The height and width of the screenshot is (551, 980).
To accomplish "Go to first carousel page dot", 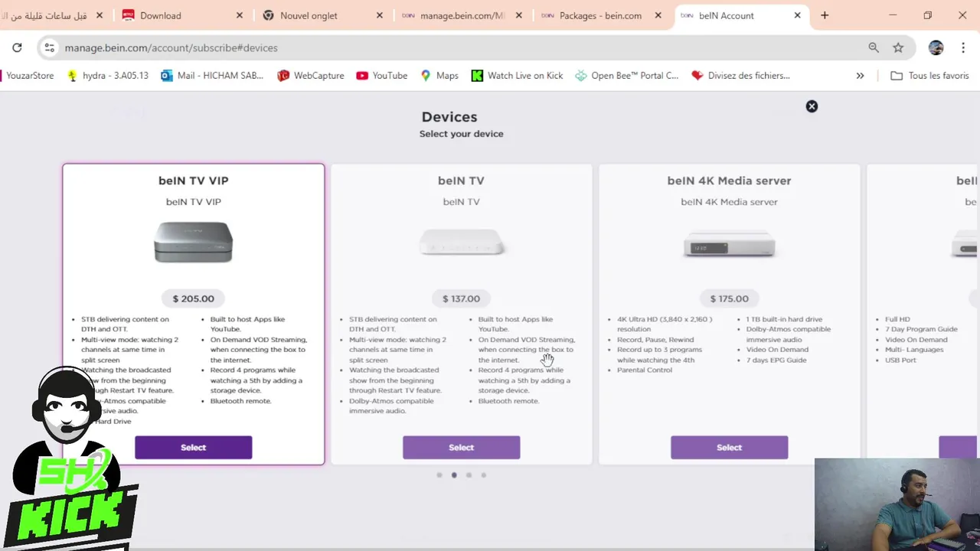I will [439, 475].
